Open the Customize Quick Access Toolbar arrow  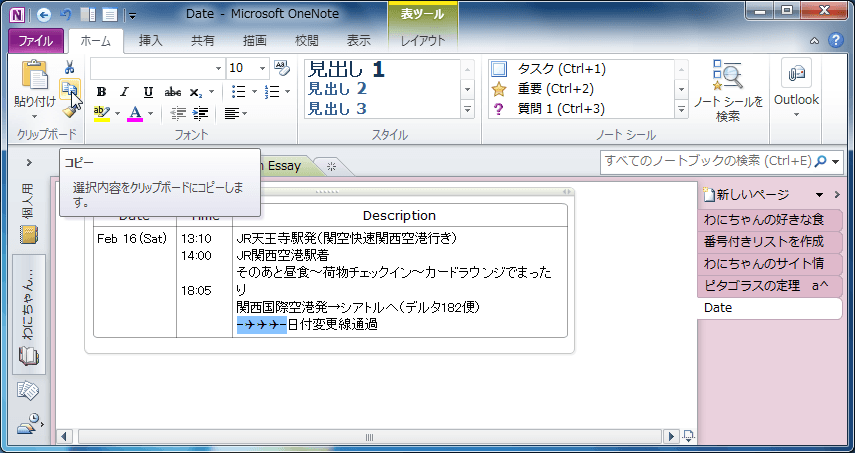point(133,15)
